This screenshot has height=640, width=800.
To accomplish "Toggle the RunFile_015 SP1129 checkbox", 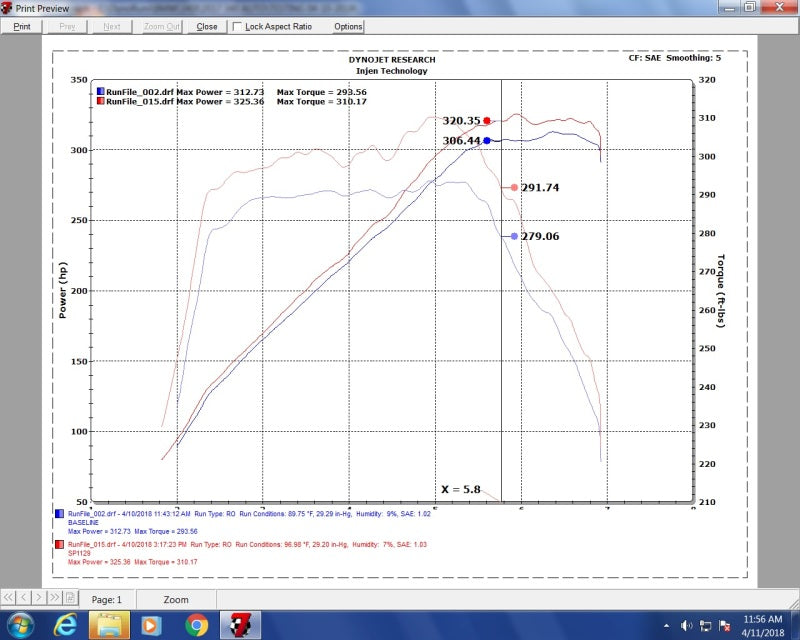I will [59, 545].
